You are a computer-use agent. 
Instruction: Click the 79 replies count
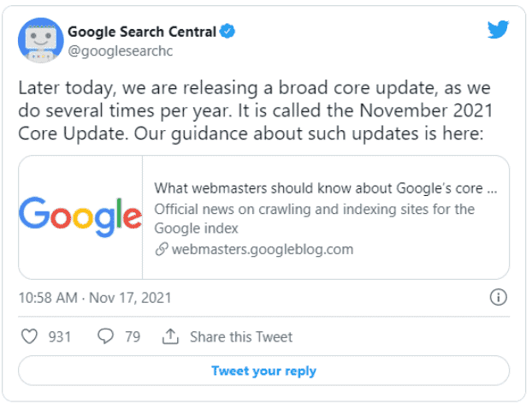(x=132, y=336)
